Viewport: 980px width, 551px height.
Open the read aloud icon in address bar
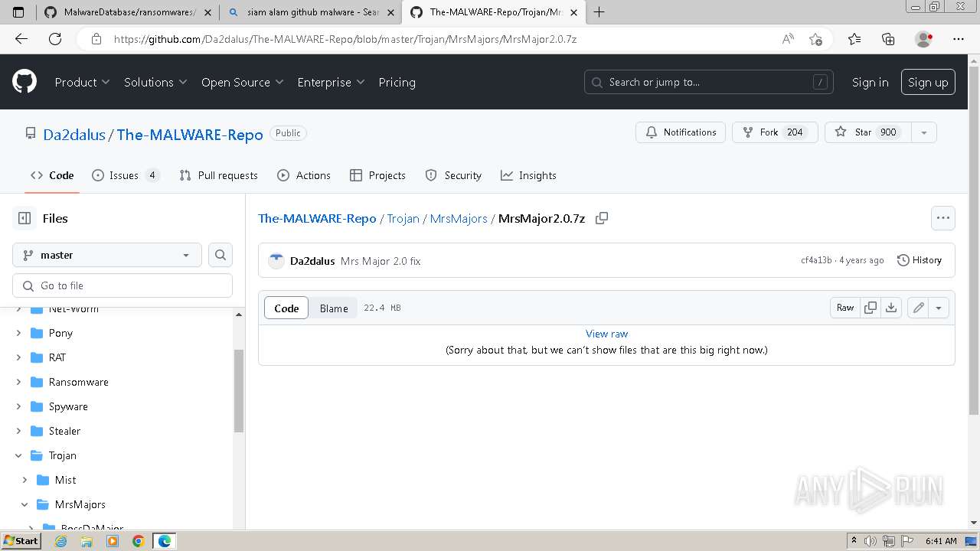787,39
